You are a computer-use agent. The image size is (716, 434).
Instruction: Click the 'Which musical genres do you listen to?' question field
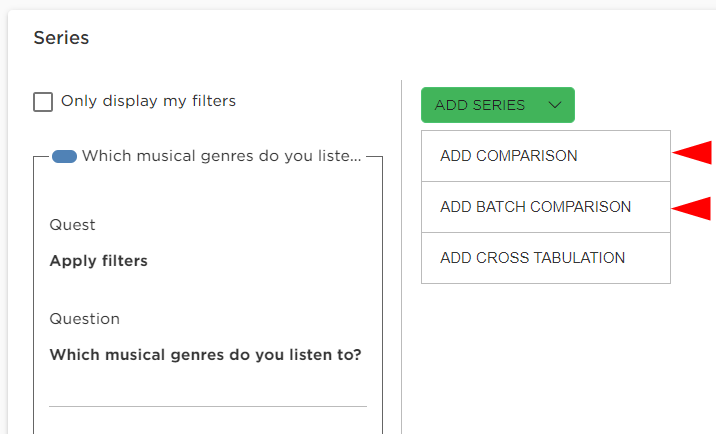pyautogui.click(x=205, y=355)
